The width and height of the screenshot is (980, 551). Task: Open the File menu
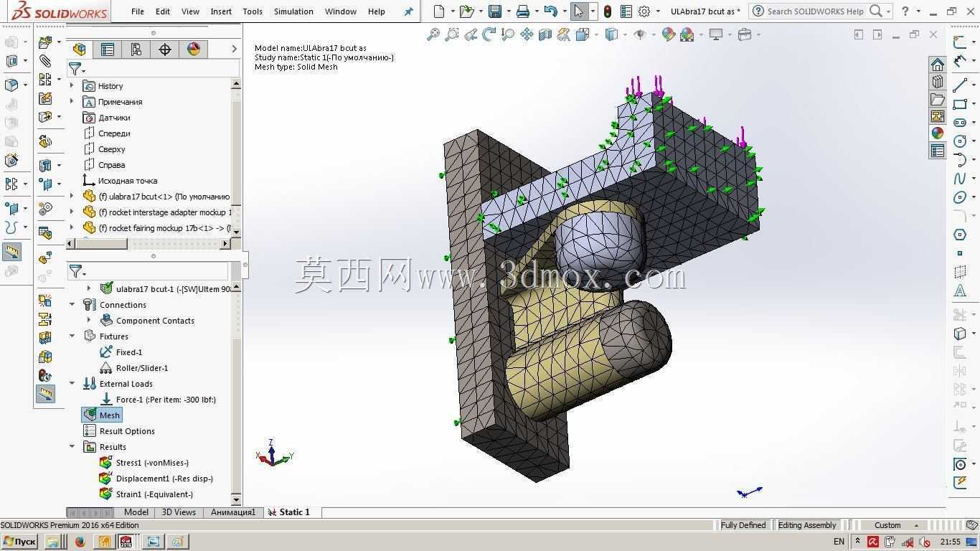138,11
